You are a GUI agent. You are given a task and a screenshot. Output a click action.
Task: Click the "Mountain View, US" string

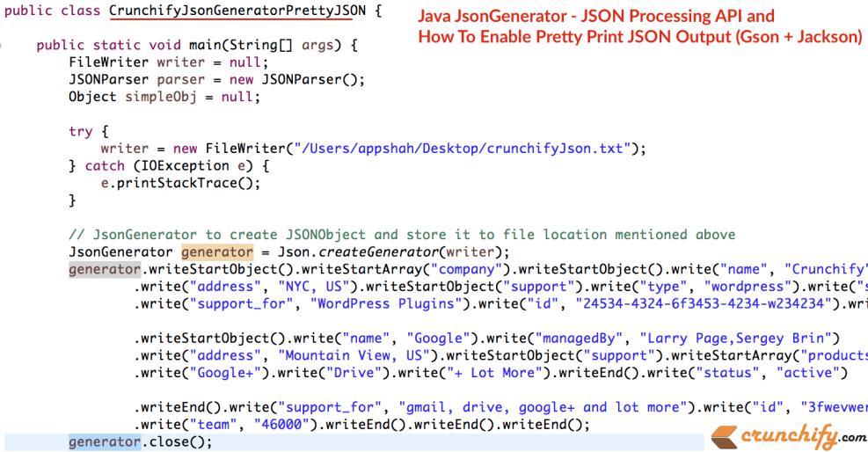pos(360,355)
